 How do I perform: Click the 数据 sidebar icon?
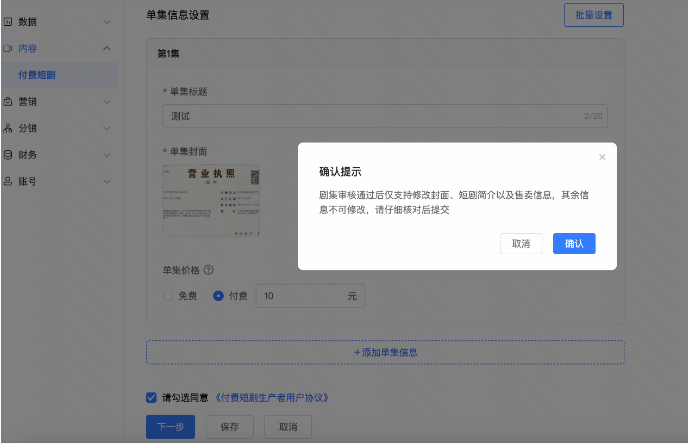8,21
